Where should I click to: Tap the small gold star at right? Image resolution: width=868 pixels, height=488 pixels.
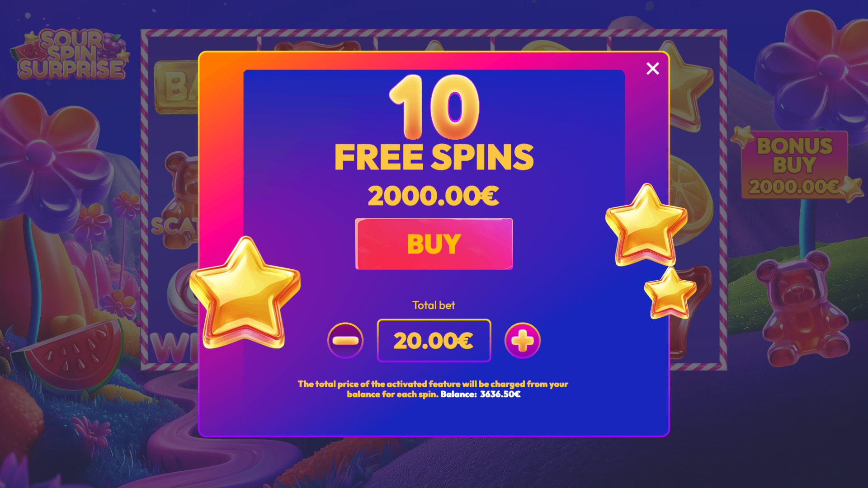(x=670, y=293)
